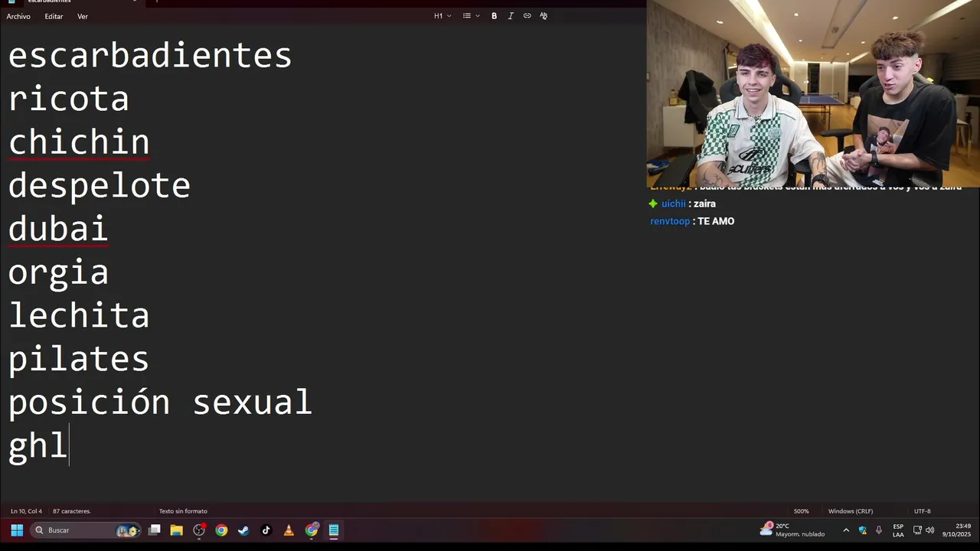Image resolution: width=980 pixels, height=551 pixels.
Task: Click 'Texto sin formato' in status bar
Action: 183,511
